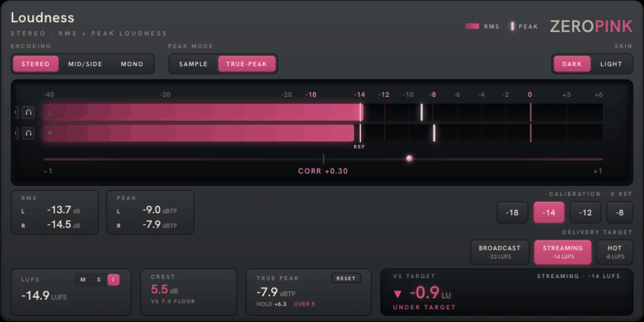This screenshot has width=644, height=322.
Task: Click the PEAK legend marker
Action: coord(512,26)
